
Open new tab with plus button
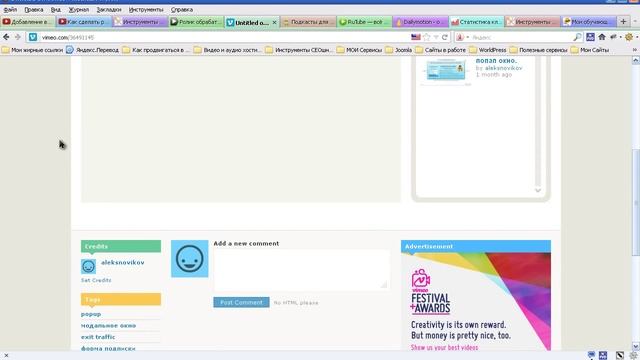pos(623,21)
